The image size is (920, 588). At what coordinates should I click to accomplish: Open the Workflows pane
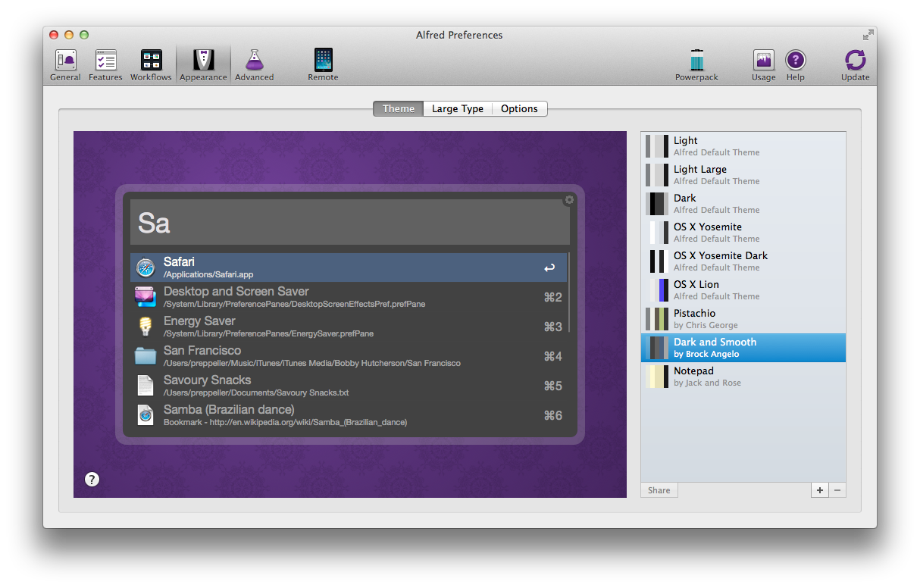(151, 65)
